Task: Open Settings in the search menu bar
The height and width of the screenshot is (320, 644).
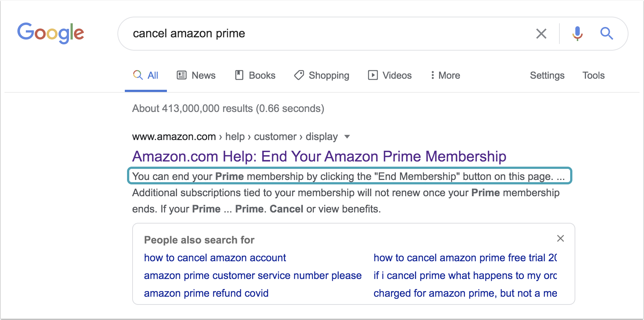Action: [x=547, y=75]
